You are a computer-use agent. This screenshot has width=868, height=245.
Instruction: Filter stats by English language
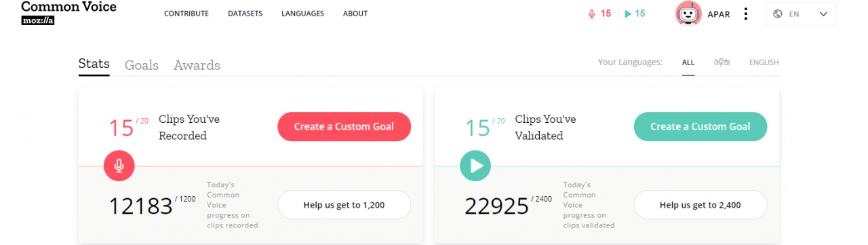[764, 62]
